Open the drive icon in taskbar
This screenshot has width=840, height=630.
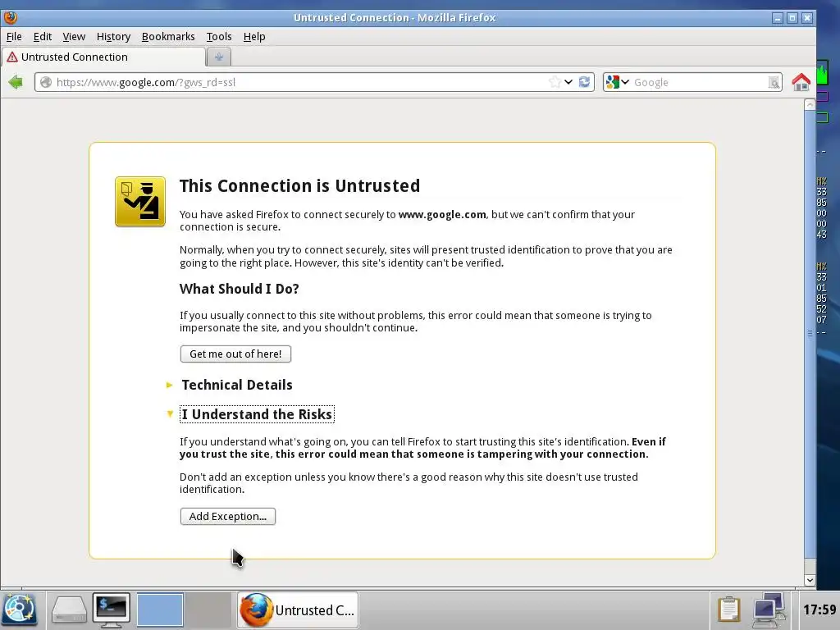click(69, 609)
